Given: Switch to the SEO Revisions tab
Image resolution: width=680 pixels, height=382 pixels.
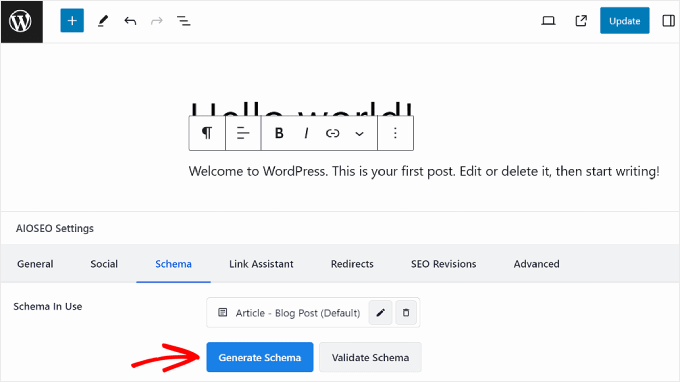Looking at the screenshot, I should pos(444,264).
